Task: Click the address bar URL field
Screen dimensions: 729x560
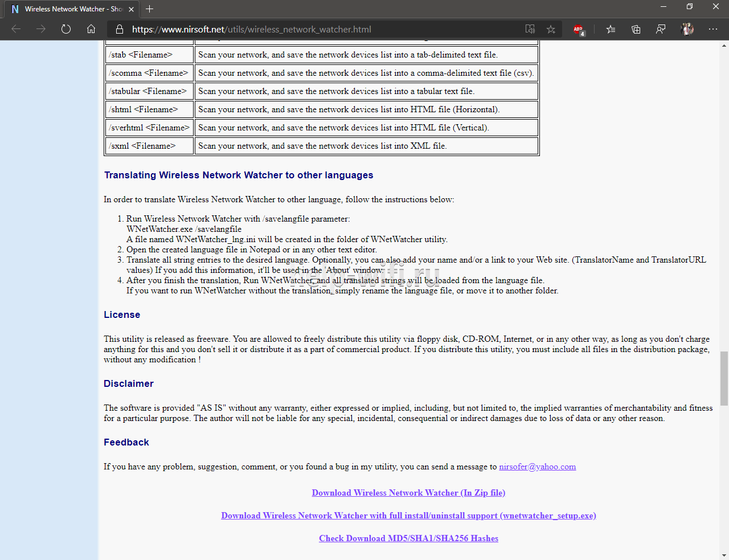Action: point(319,29)
